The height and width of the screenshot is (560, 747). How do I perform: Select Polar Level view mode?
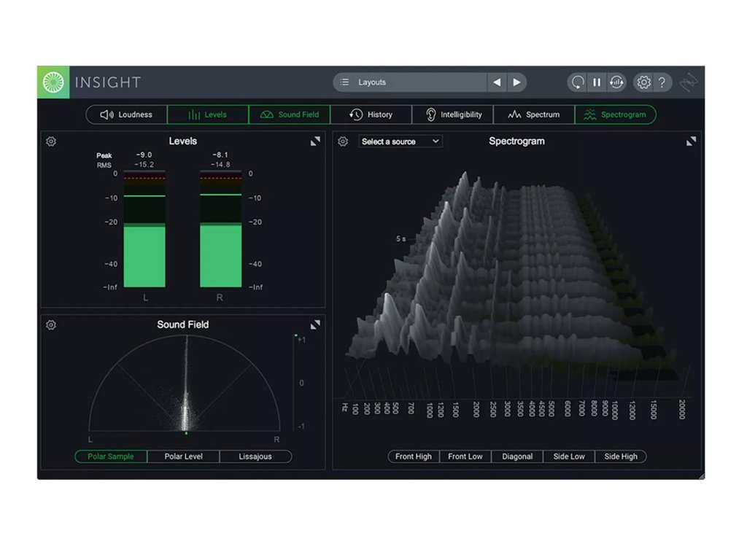point(183,456)
